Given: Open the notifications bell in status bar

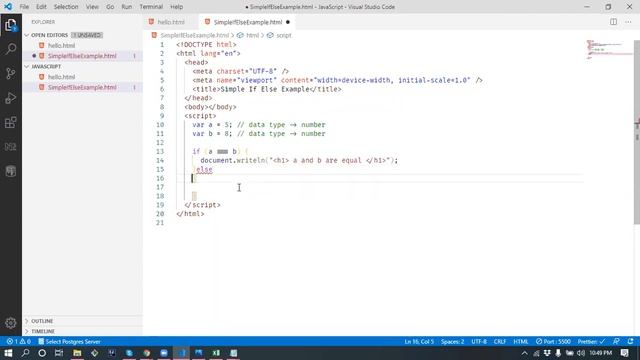Looking at the screenshot, I should [x=631, y=342].
